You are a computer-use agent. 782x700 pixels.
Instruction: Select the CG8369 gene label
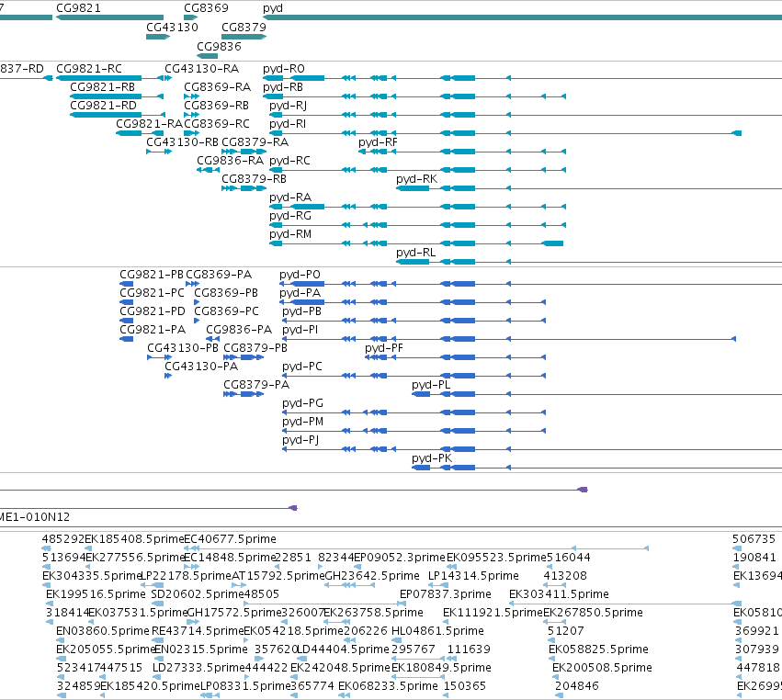coord(206,8)
